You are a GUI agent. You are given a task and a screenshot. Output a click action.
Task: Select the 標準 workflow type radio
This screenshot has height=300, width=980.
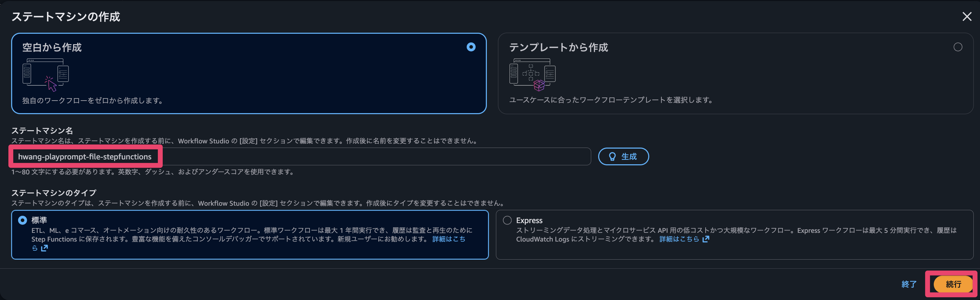pyautogui.click(x=22, y=220)
